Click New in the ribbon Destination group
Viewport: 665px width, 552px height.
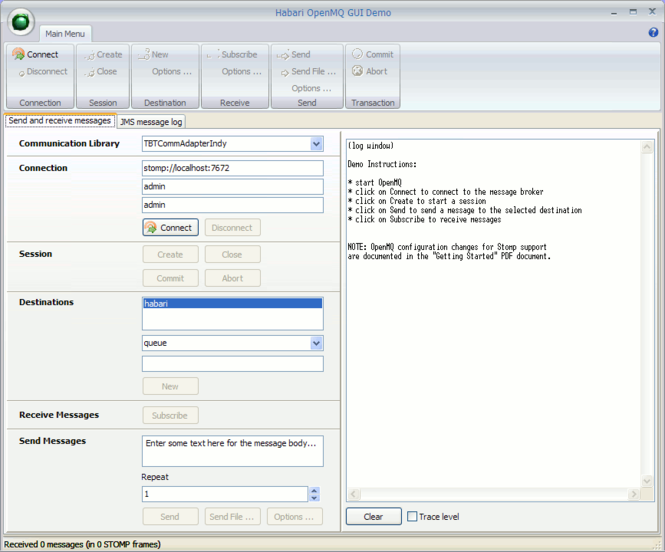(x=154, y=55)
